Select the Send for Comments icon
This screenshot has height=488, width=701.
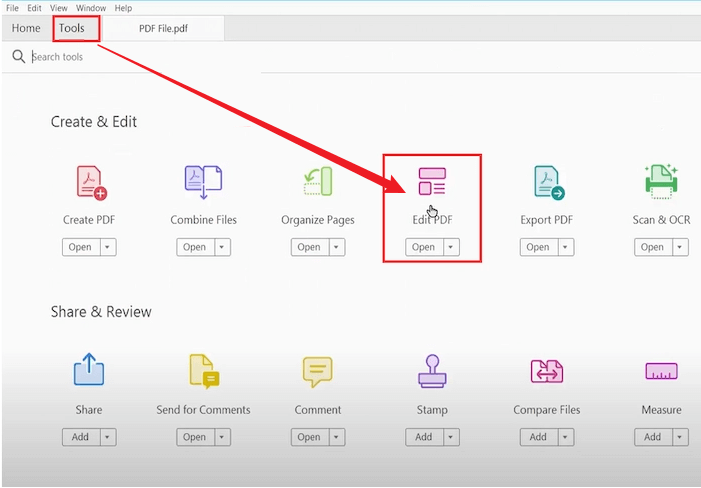click(204, 371)
